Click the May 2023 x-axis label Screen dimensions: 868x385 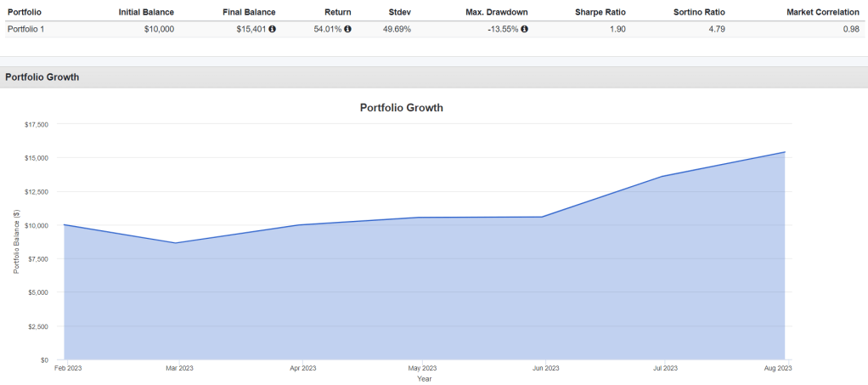point(422,368)
